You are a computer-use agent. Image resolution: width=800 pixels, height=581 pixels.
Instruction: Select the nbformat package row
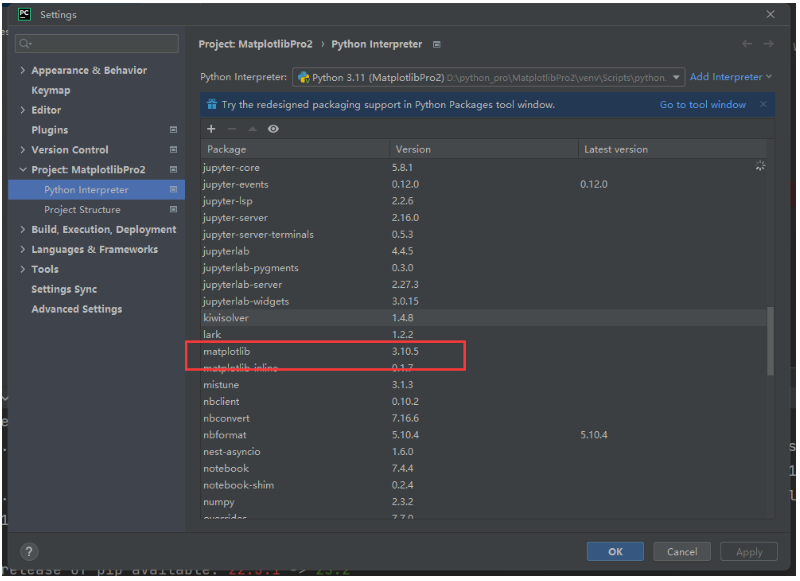click(x=484, y=435)
